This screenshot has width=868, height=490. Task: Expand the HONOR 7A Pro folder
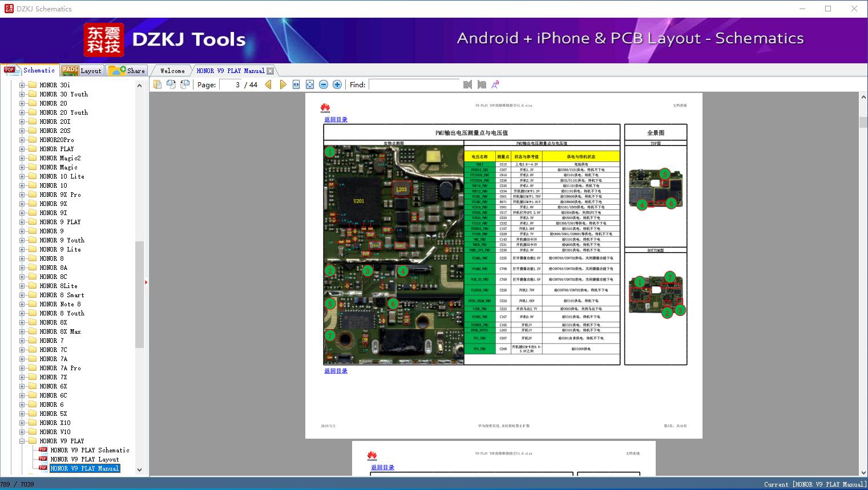[22, 368]
